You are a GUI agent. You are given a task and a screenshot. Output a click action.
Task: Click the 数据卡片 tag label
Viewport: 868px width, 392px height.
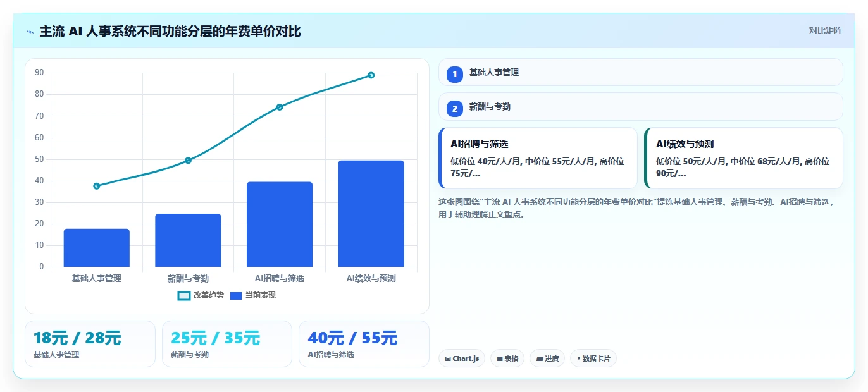click(597, 358)
